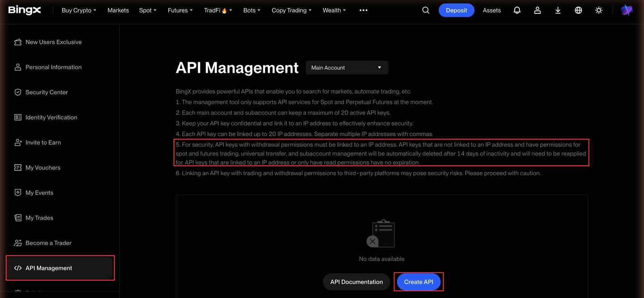Expand the Copy Trading dropdown
Image resolution: width=644 pixels, height=298 pixels.
[292, 10]
